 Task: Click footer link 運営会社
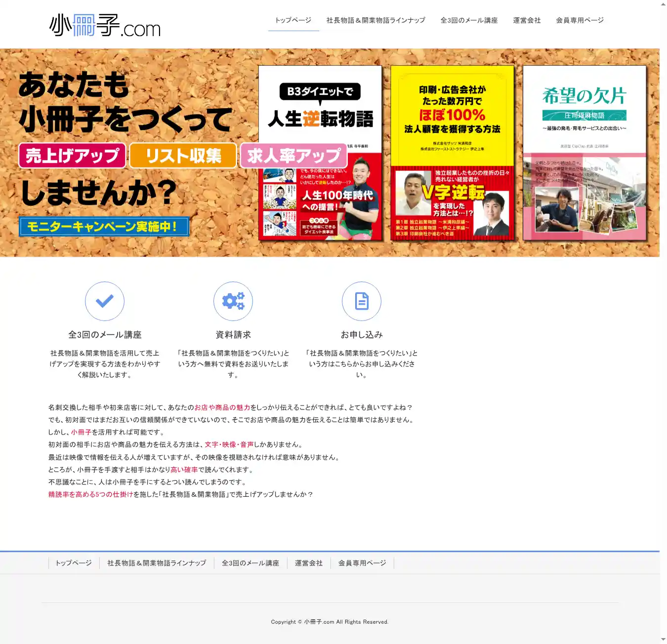[309, 563]
